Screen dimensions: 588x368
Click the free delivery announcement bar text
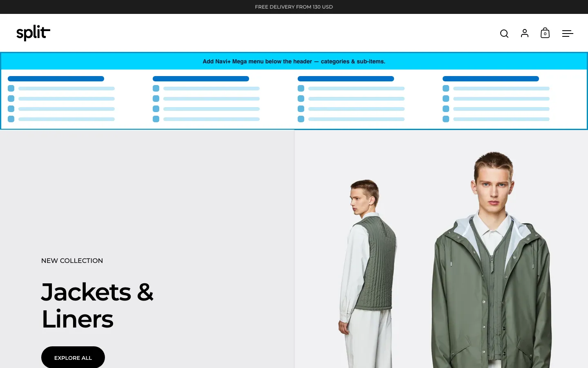tap(294, 7)
